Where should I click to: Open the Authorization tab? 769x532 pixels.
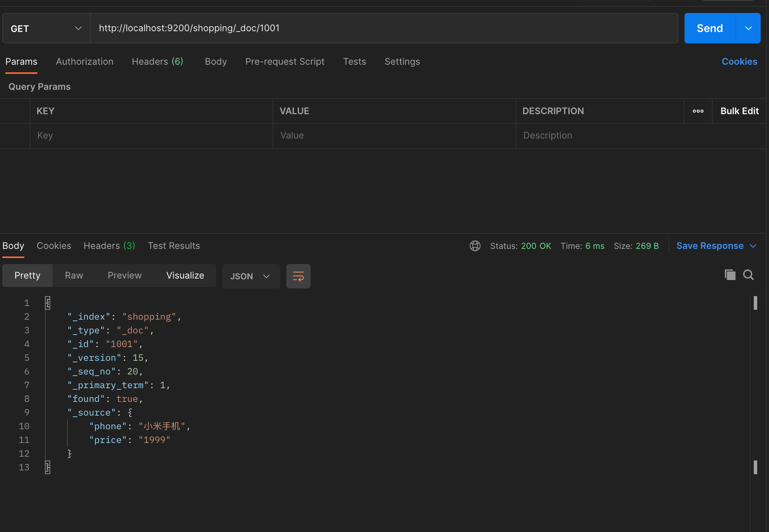[85, 62]
